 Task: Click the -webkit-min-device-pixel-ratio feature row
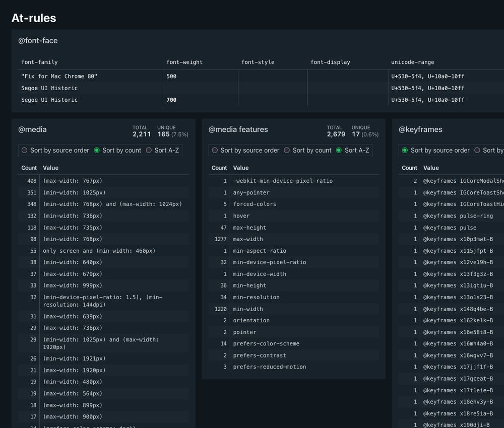click(293, 181)
